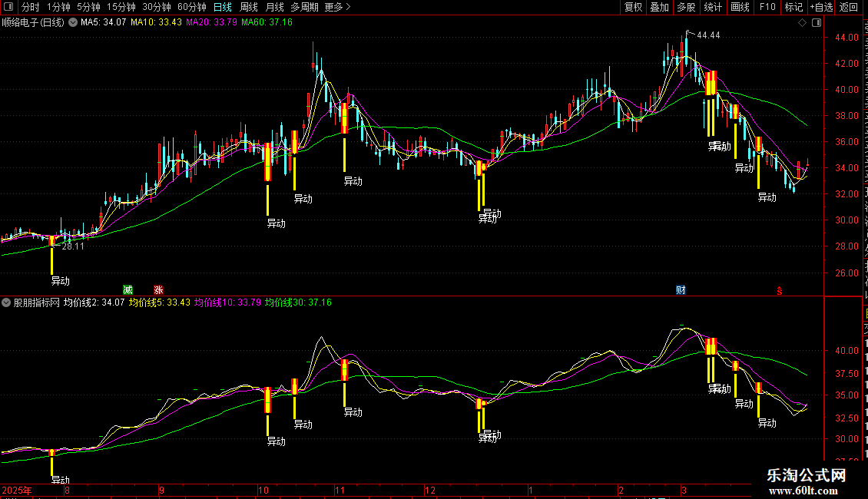
Task: Click the 28.11 low price label
Action: tap(73, 246)
